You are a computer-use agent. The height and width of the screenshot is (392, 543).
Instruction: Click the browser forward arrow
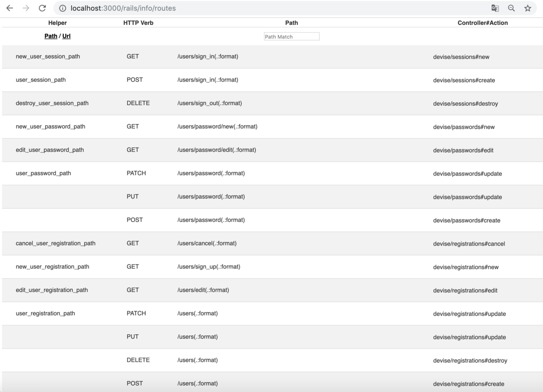point(26,8)
